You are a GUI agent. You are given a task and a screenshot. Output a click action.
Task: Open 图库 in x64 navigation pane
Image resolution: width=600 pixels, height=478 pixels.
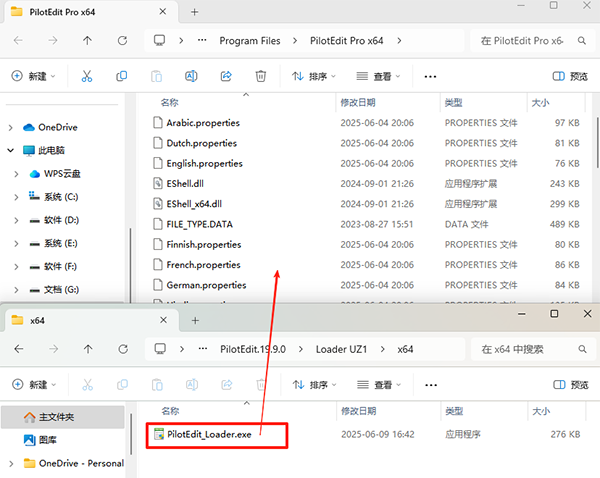(40, 440)
